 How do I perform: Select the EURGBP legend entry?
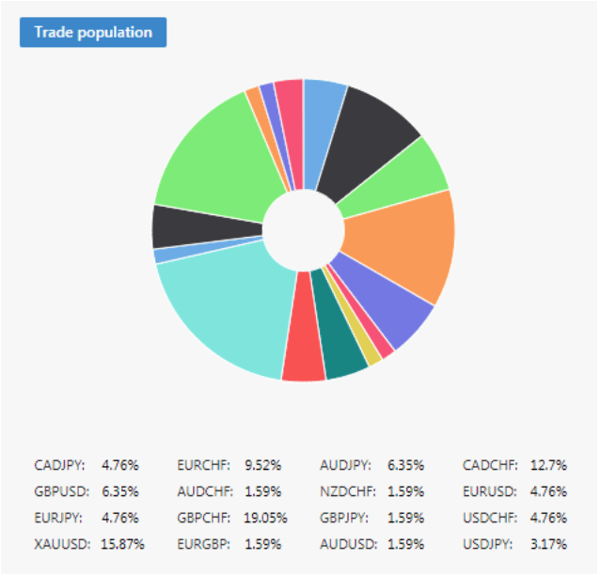[x=204, y=544]
